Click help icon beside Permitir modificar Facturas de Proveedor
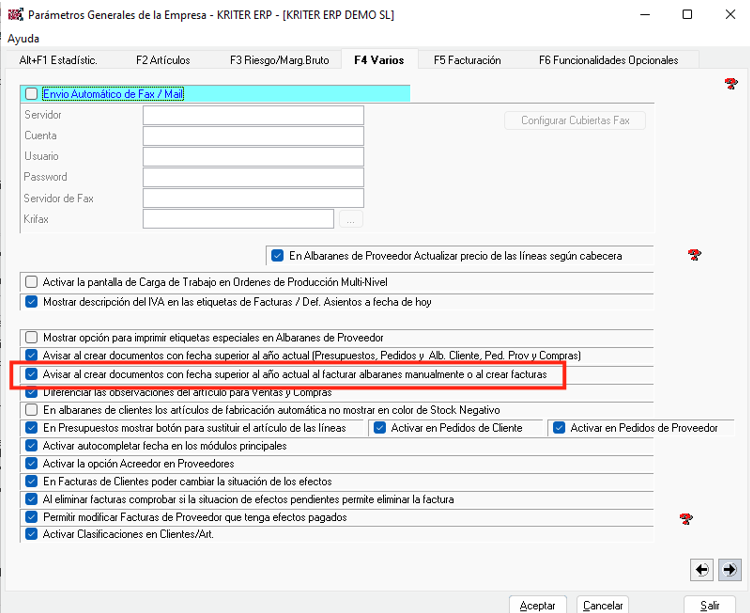750x613 pixels. (686, 518)
